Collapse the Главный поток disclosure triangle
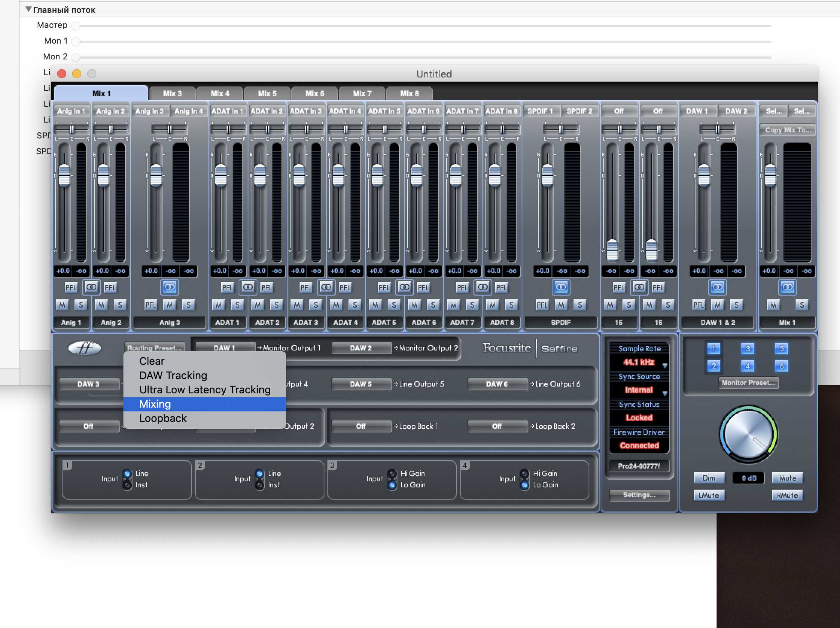Image resolution: width=840 pixels, height=628 pixels. [x=28, y=9]
